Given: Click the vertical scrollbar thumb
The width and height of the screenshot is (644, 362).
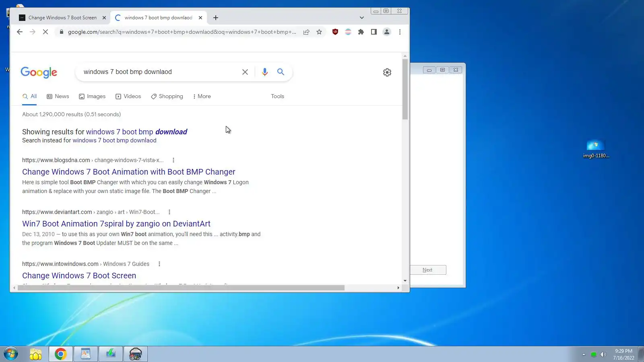Looking at the screenshot, I should coord(405,89).
